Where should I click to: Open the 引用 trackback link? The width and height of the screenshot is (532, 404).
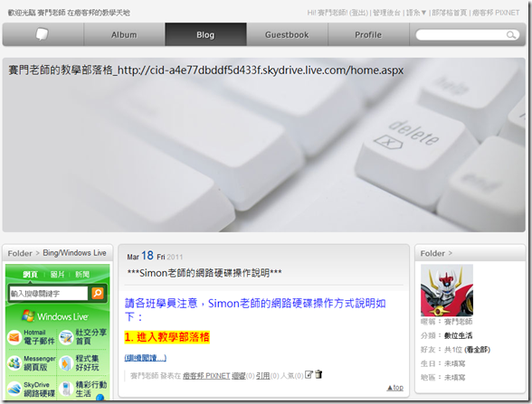[x=262, y=376]
